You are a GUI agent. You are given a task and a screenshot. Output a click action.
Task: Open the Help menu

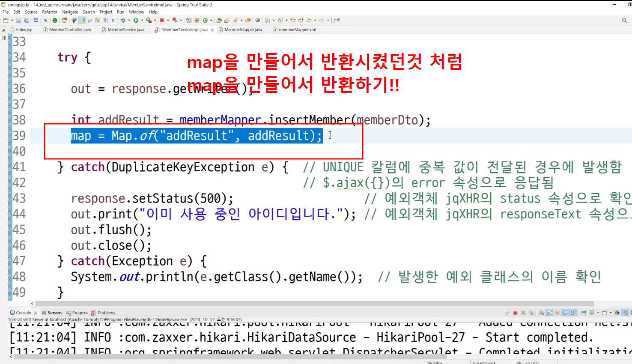[153, 12]
